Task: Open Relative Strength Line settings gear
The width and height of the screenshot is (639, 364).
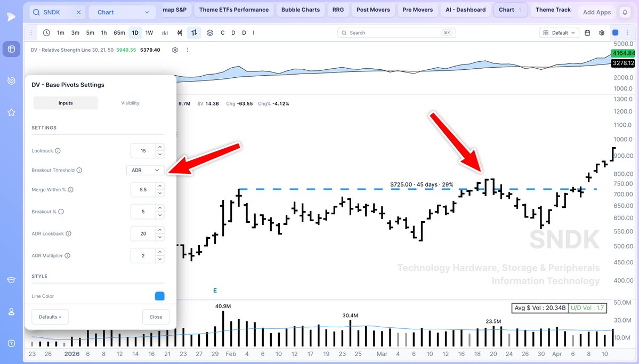Action: (x=175, y=50)
